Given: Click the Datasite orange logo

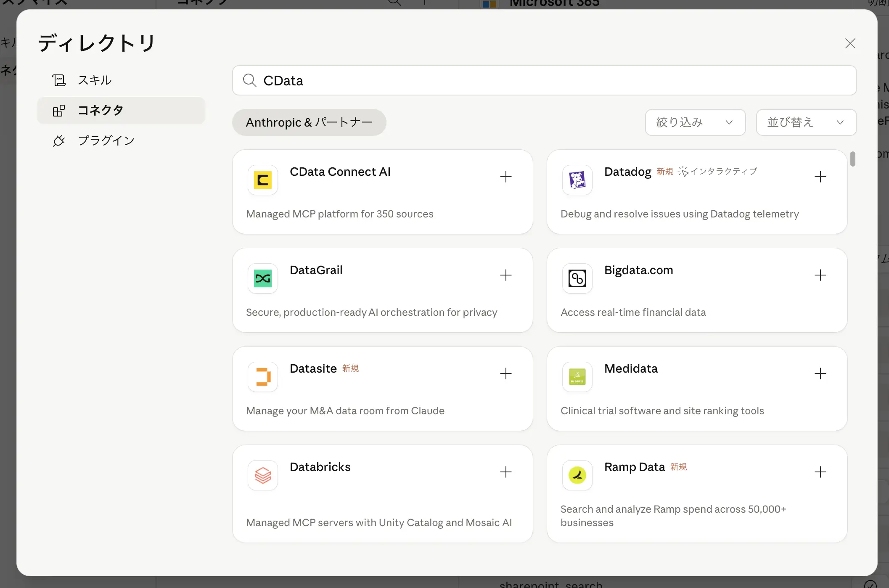Looking at the screenshot, I should (x=263, y=377).
